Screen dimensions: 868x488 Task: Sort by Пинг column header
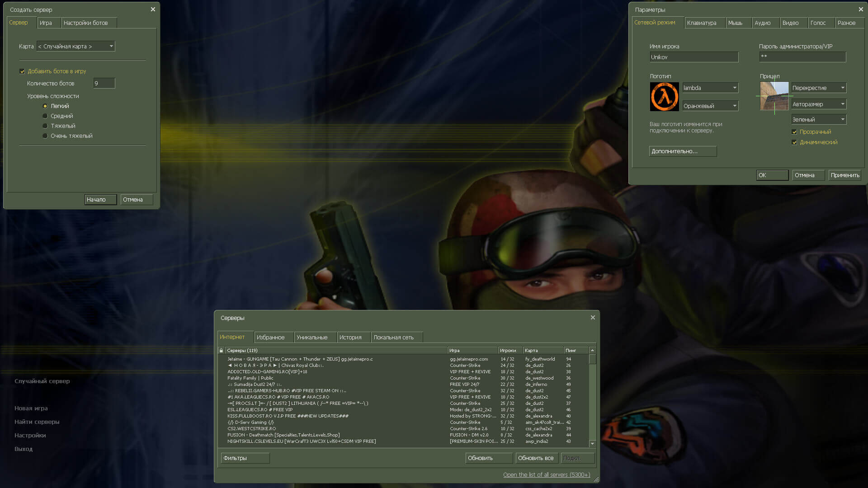[x=576, y=350]
